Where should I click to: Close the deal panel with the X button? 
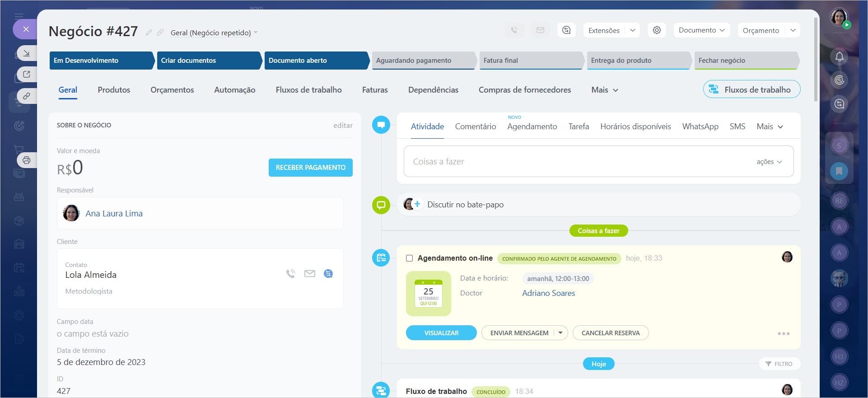tap(26, 29)
